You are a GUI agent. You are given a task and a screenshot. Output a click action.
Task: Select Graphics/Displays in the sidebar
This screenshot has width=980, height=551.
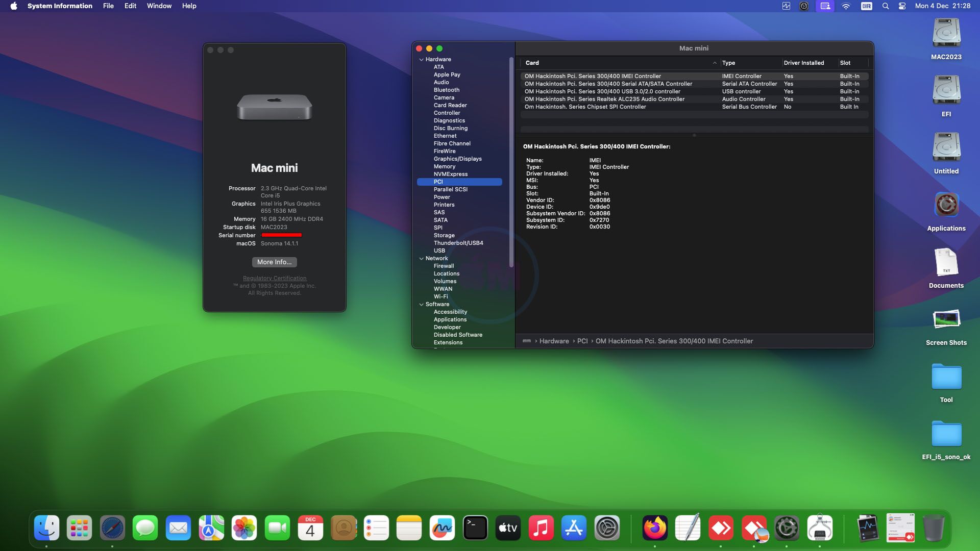point(457,159)
